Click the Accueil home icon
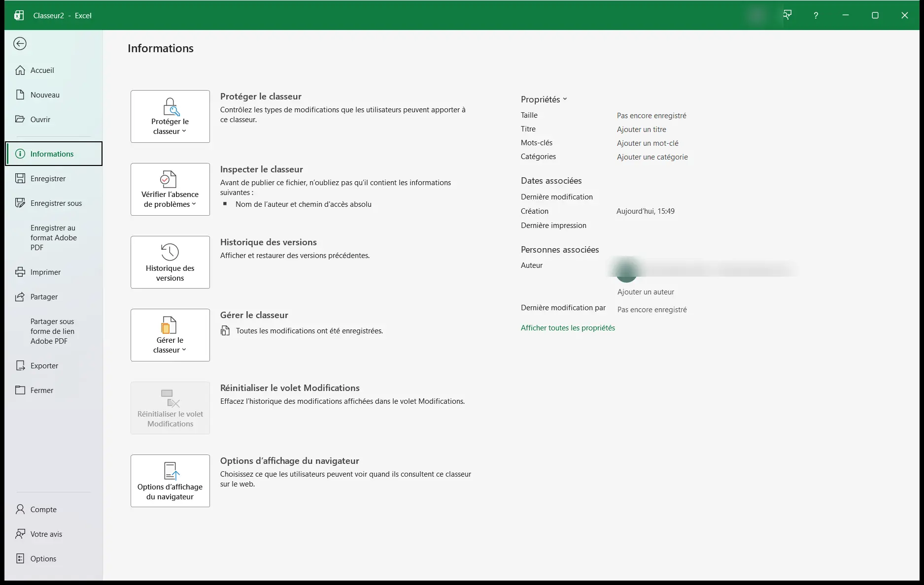This screenshot has height=585, width=924. pos(20,70)
